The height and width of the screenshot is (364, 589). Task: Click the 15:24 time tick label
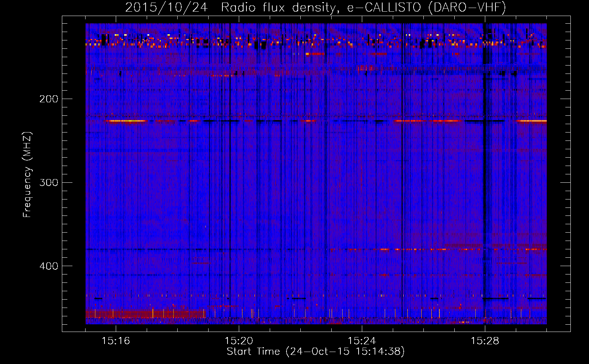[x=362, y=341]
